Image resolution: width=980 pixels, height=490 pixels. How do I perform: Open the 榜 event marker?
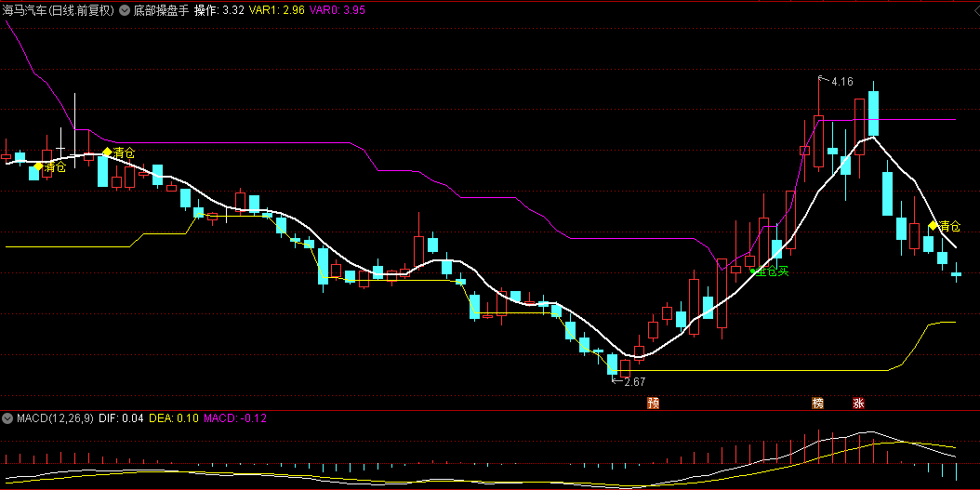coord(817,403)
